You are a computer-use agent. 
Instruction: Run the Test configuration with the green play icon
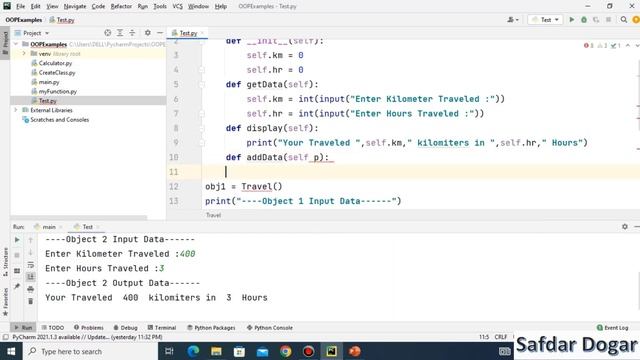point(571,20)
